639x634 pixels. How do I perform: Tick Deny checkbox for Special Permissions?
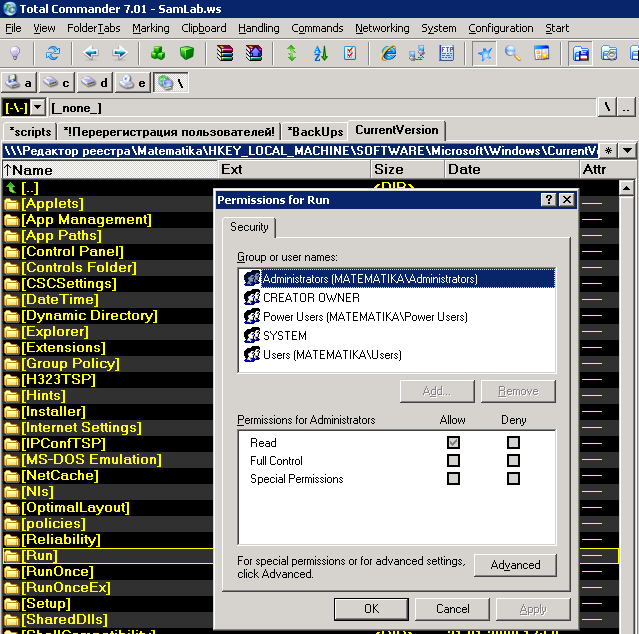pyautogui.click(x=513, y=478)
